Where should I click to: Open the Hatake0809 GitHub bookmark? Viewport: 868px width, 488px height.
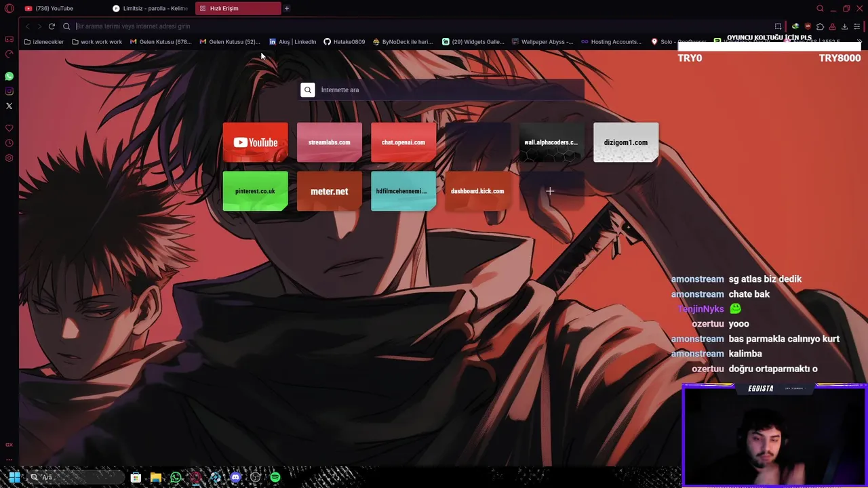[344, 42]
